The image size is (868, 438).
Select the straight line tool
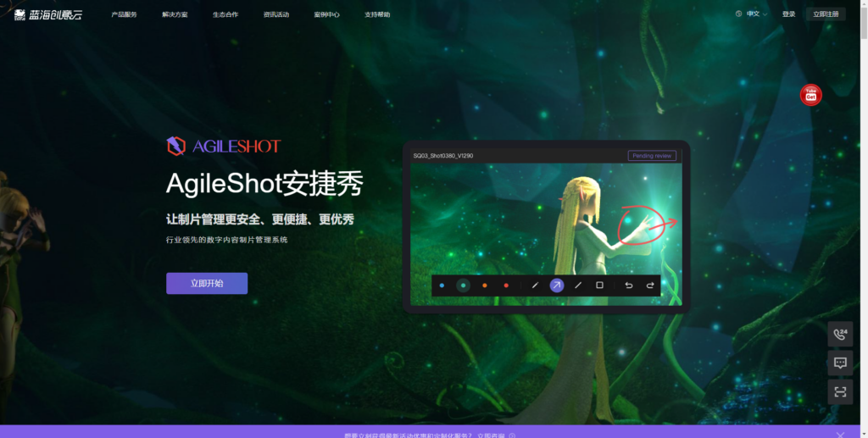578,286
